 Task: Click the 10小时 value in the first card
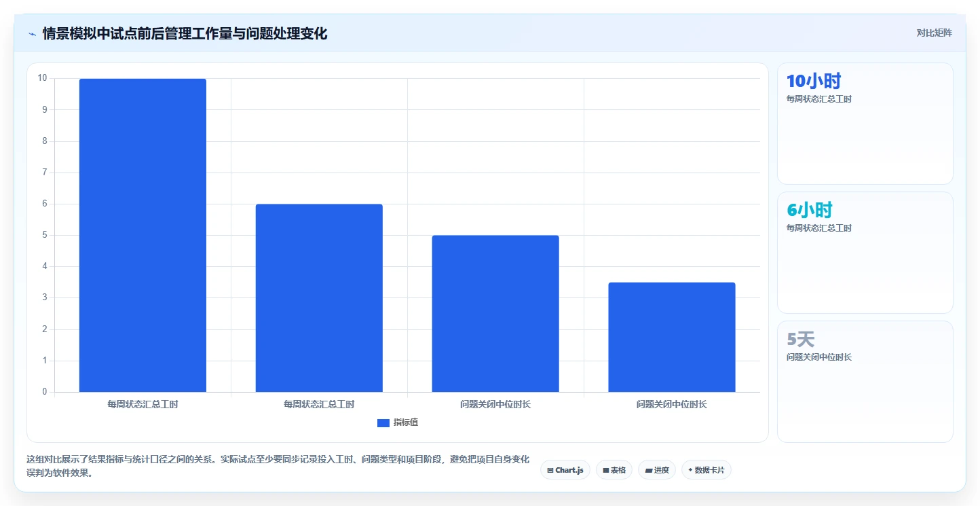point(814,81)
